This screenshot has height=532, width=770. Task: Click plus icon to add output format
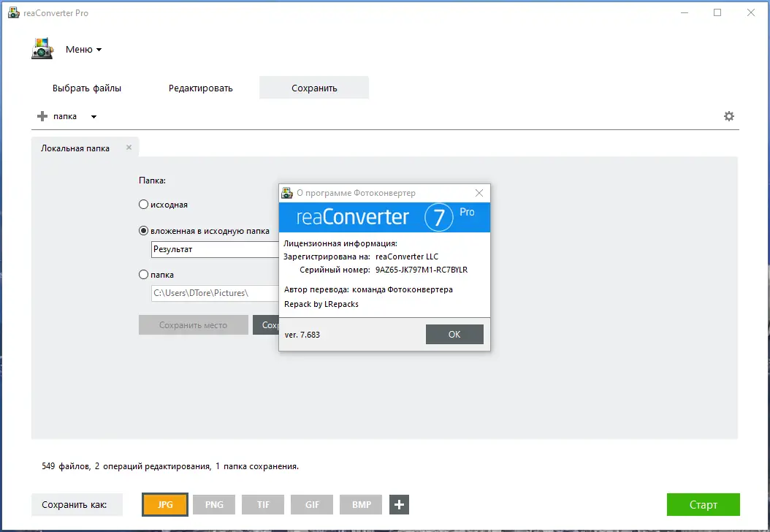point(398,504)
